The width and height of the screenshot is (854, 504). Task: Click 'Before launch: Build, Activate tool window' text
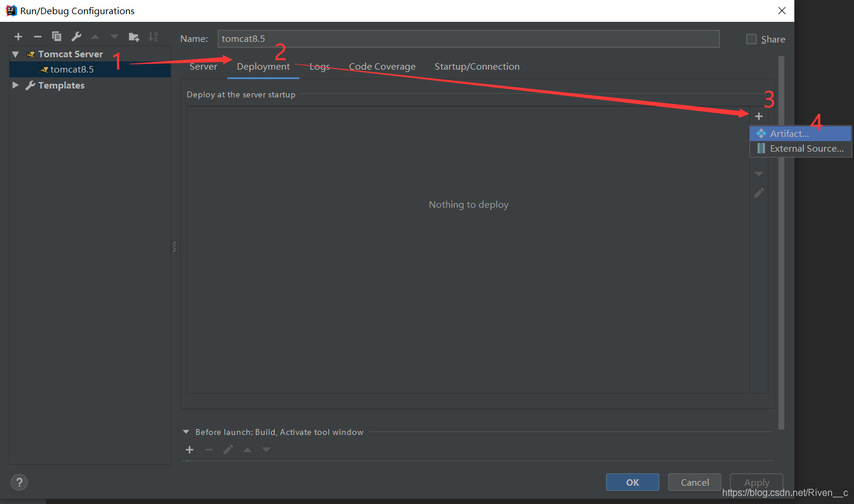pos(279,432)
